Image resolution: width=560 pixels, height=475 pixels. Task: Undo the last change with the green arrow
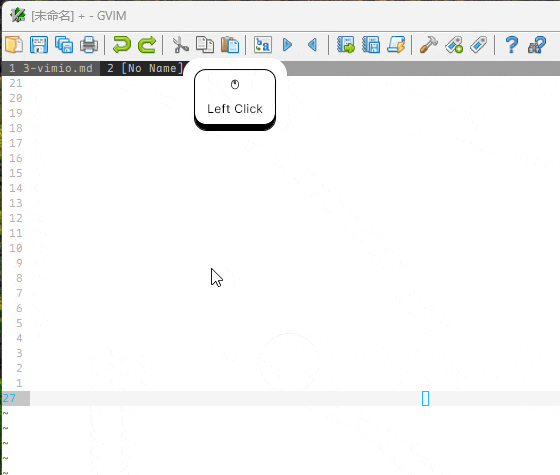(122, 45)
